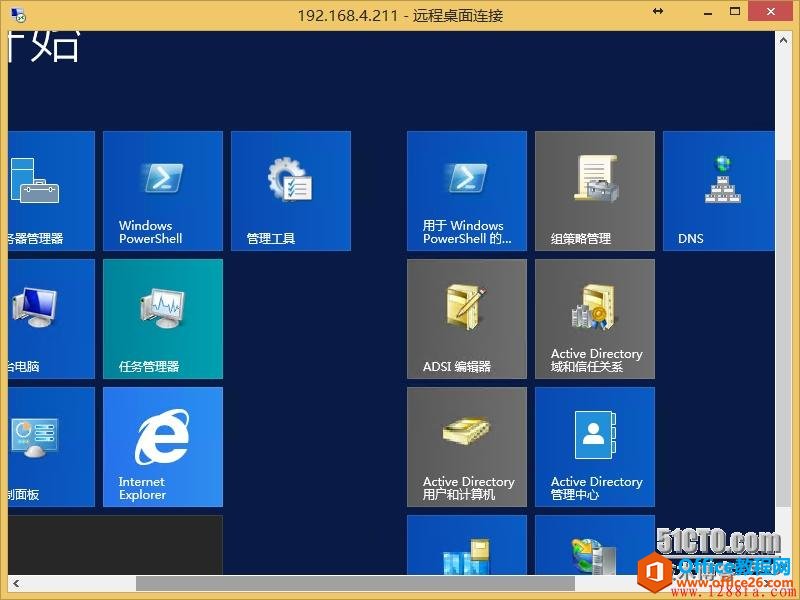Open the 组策略管理 tile
This screenshot has width=800, height=600.
(x=594, y=190)
